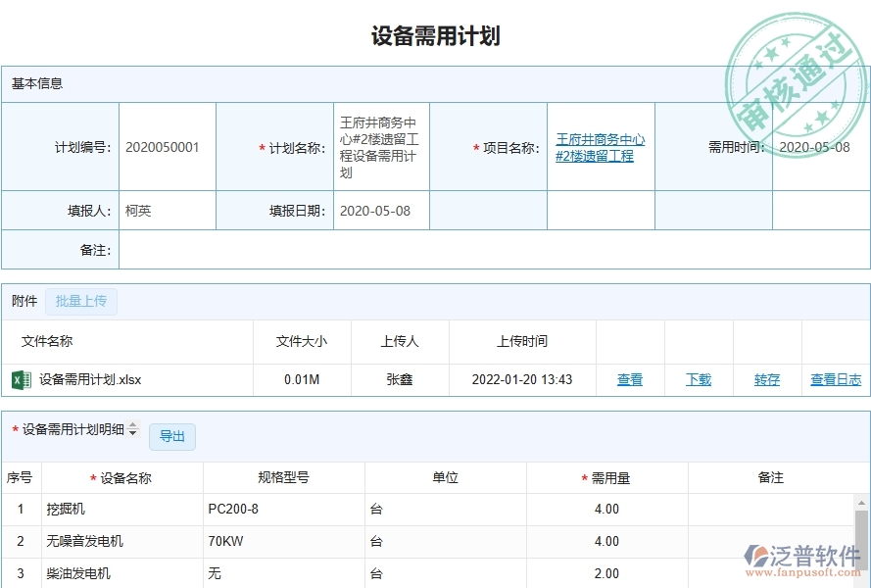Screen dimensions: 871x588
Task: Click the 填报日期 date field value 2020-05-08
Action: pos(376,210)
